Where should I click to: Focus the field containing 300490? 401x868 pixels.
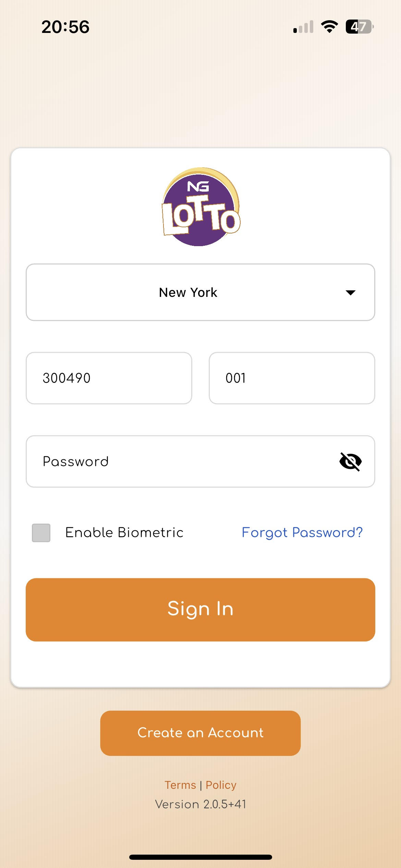pos(109,378)
